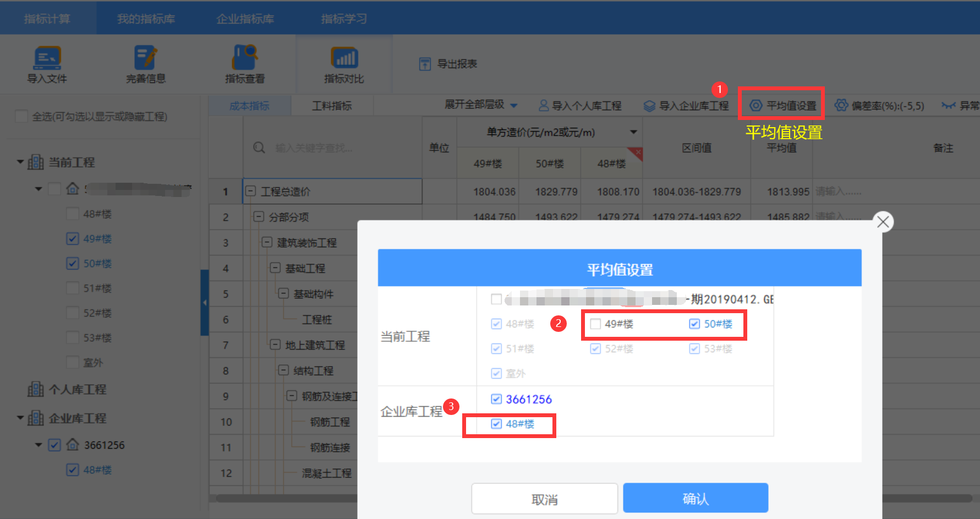Screen dimensions: 980x519
Task: Enable 49#楼 checkbox in dialog
Action: click(595, 324)
